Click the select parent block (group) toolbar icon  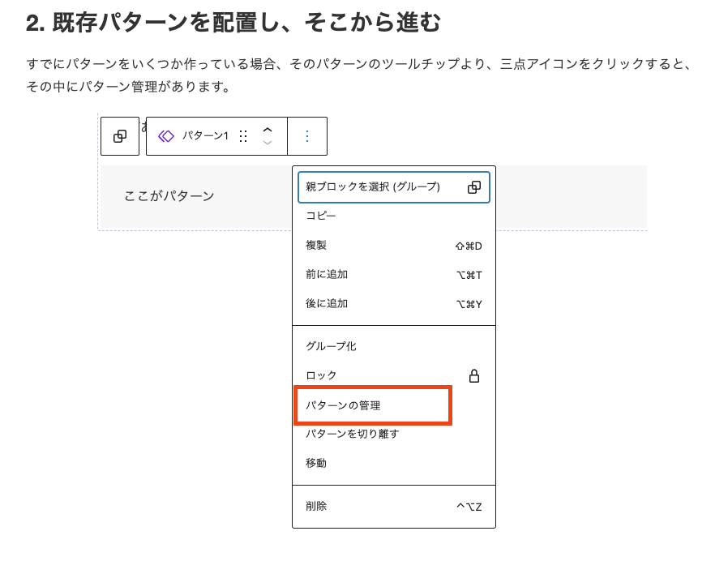click(120, 136)
